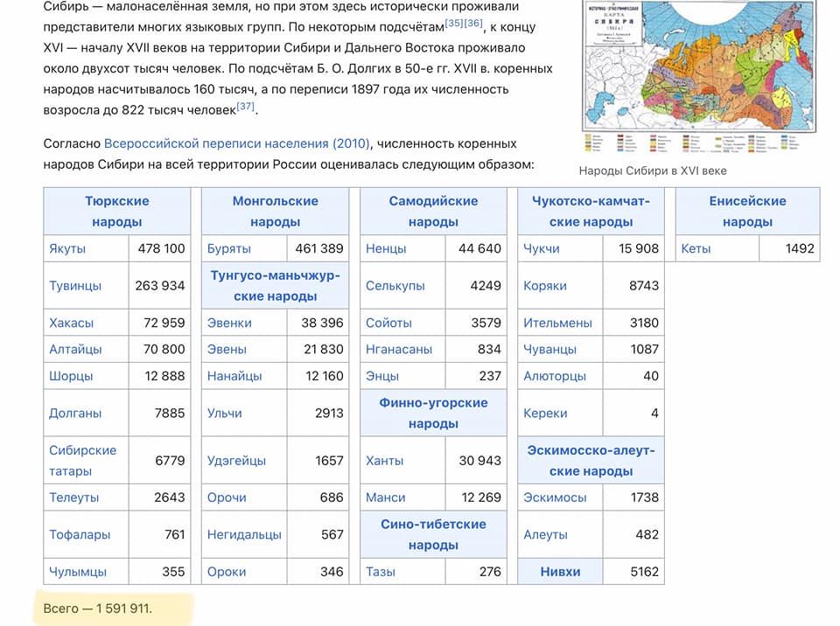Click the Ительмены link
The image size is (840, 626).
[x=557, y=323]
